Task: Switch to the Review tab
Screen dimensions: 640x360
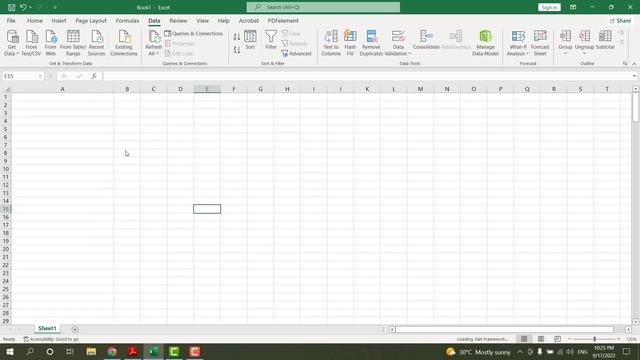Action: [178, 20]
